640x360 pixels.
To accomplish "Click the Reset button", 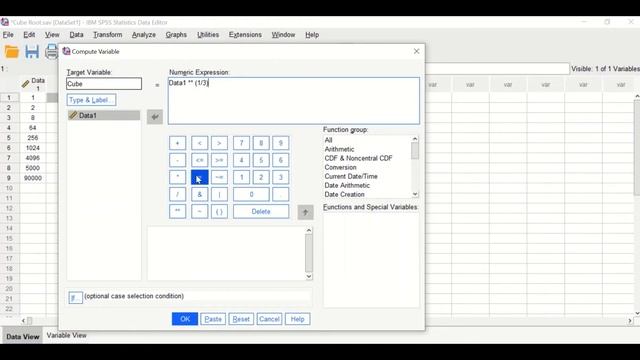I will pyautogui.click(x=241, y=319).
